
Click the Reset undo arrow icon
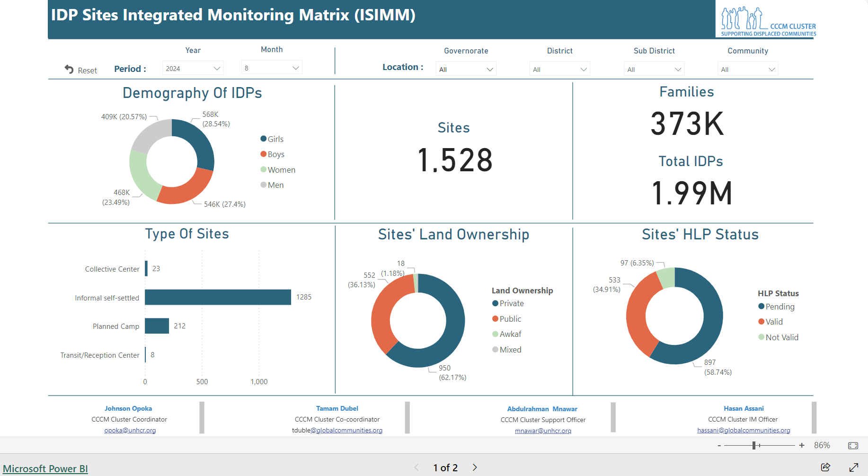point(69,70)
